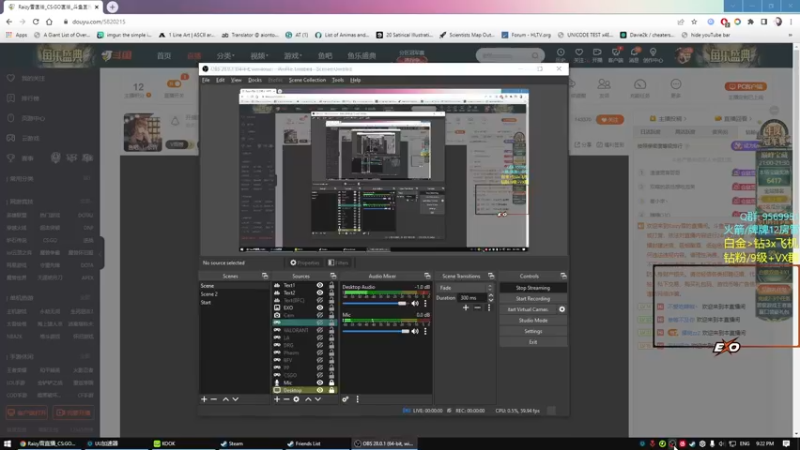Unlock the Mic source in the Sources list

coord(332,383)
